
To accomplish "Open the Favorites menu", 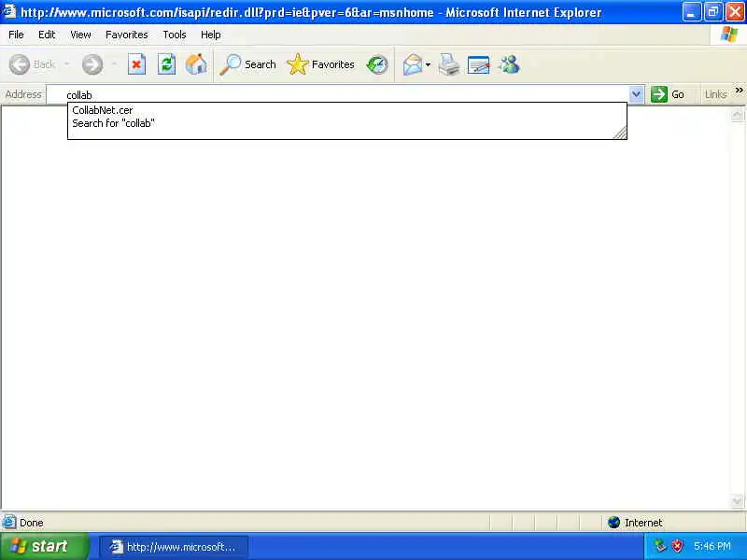I will click(x=127, y=35).
